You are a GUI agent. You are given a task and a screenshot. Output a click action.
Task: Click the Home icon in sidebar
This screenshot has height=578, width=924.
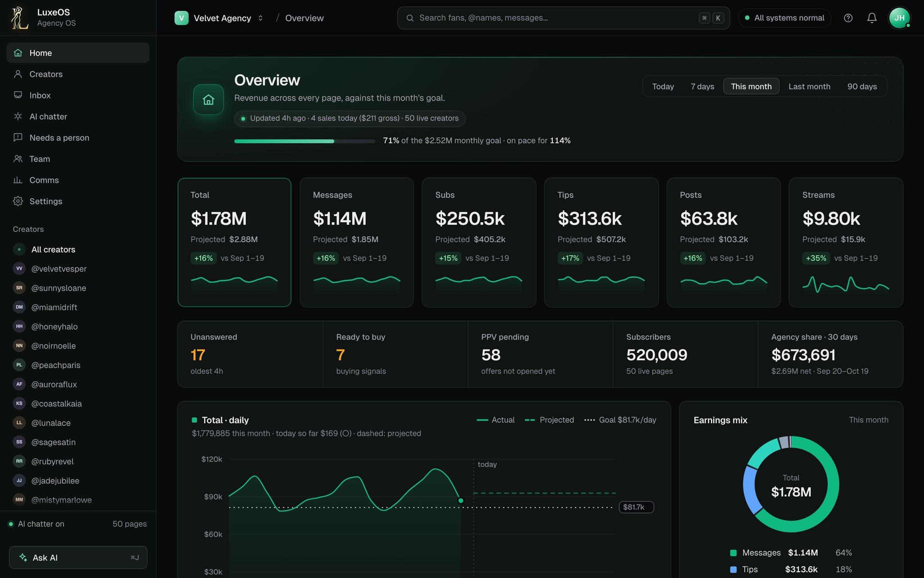18,53
